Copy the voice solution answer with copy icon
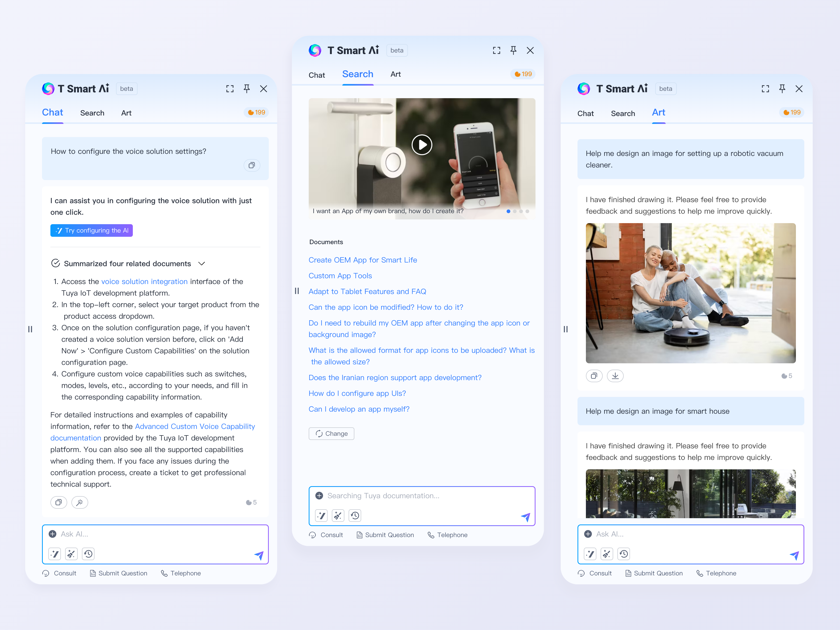 tap(59, 502)
